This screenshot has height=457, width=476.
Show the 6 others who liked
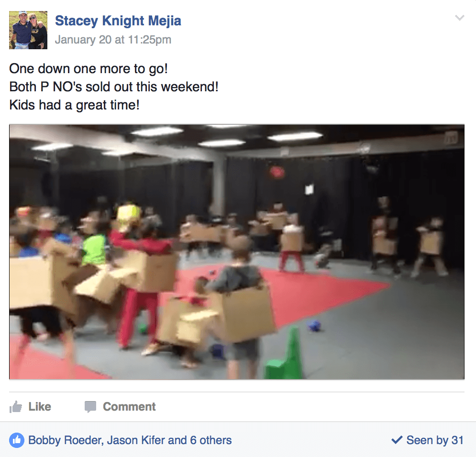pos(210,440)
